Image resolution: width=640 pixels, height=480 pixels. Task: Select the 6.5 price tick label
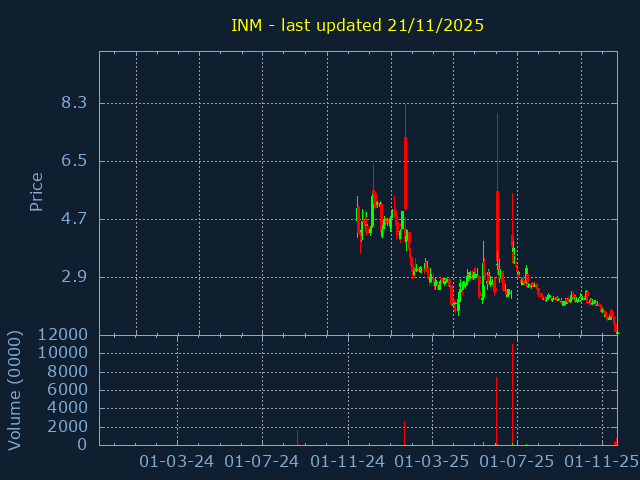(74, 161)
